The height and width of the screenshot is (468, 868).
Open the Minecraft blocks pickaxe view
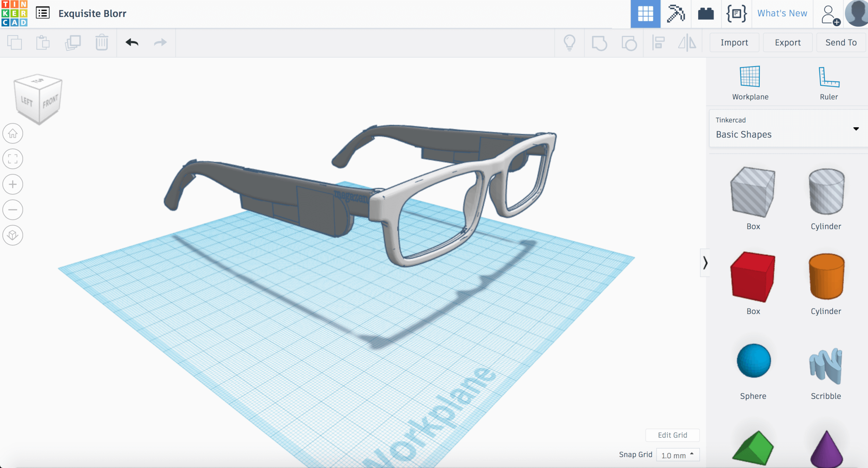[x=676, y=14]
